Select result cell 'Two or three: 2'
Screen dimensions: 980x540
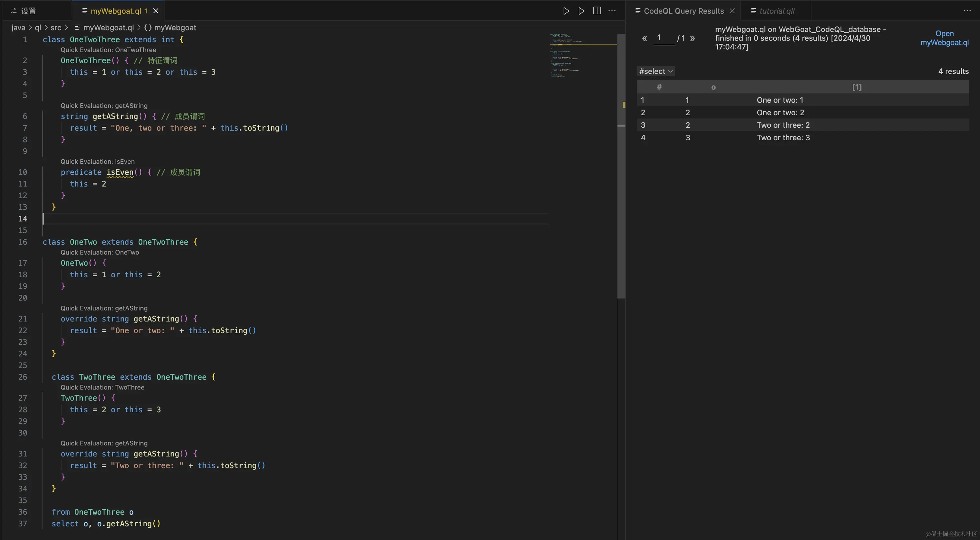[x=783, y=125]
